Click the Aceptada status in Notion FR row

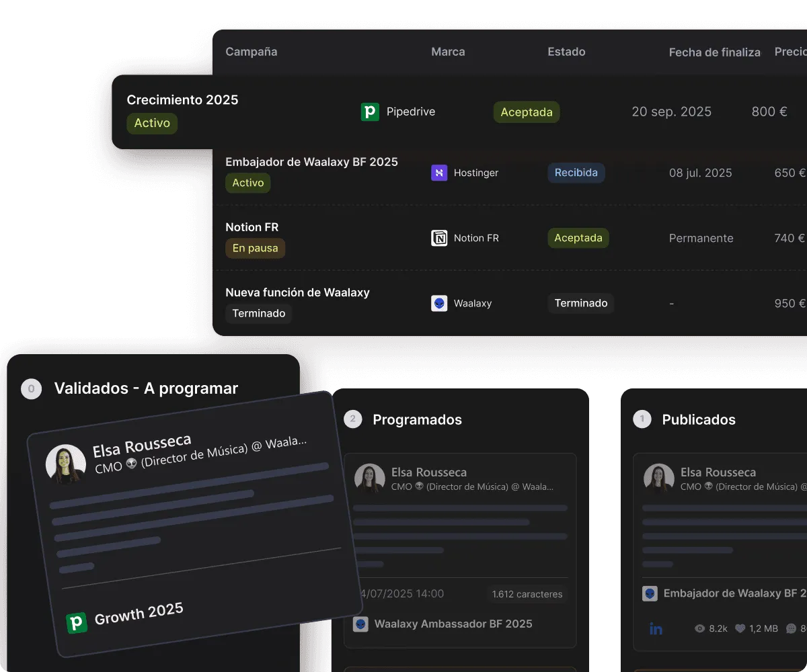point(578,238)
